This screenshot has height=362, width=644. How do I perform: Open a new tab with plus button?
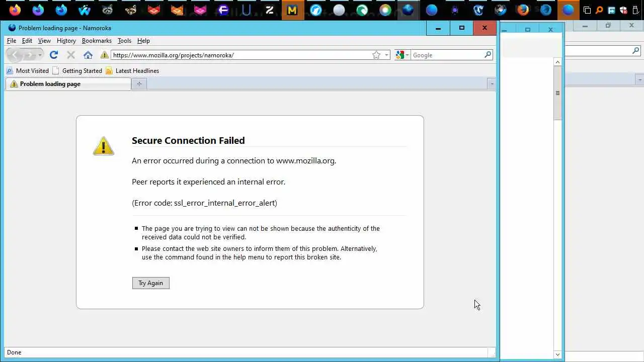point(139,84)
